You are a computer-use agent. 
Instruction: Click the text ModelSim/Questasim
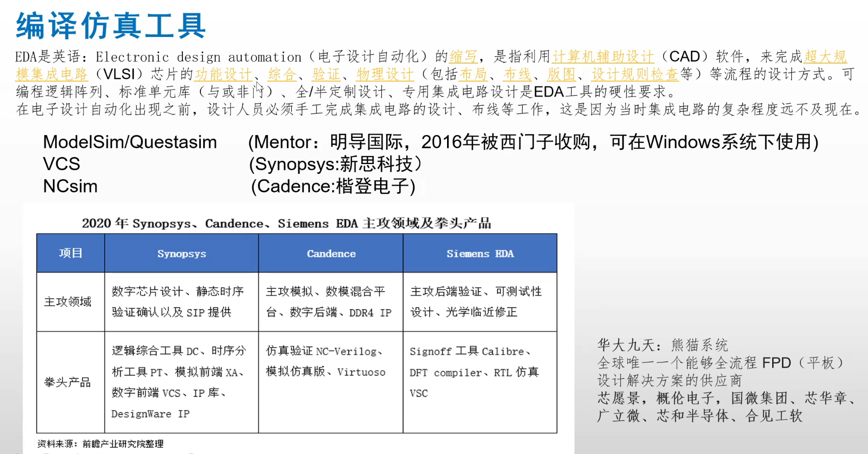pyautogui.click(x=130, y=142)
